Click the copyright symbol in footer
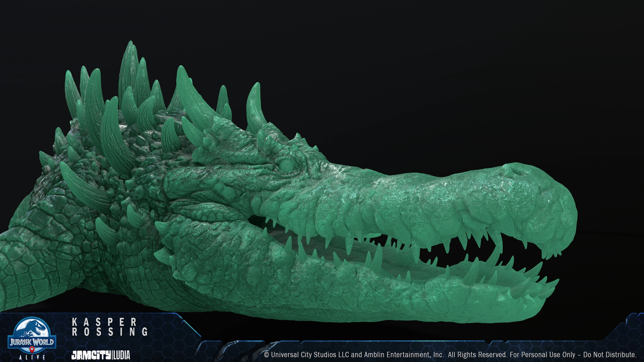644x362 pixels. (x=266, y=355)
